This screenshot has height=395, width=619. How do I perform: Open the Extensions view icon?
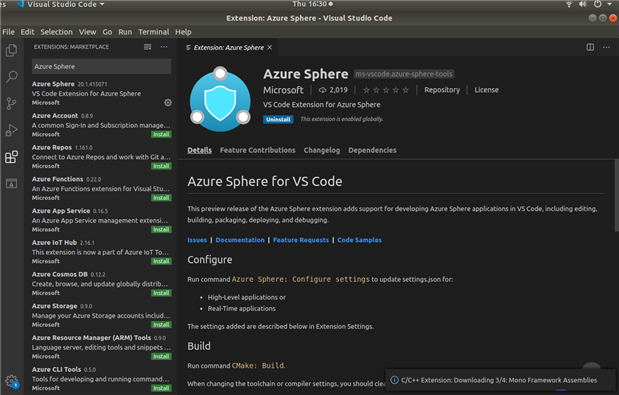click(11, 157)
